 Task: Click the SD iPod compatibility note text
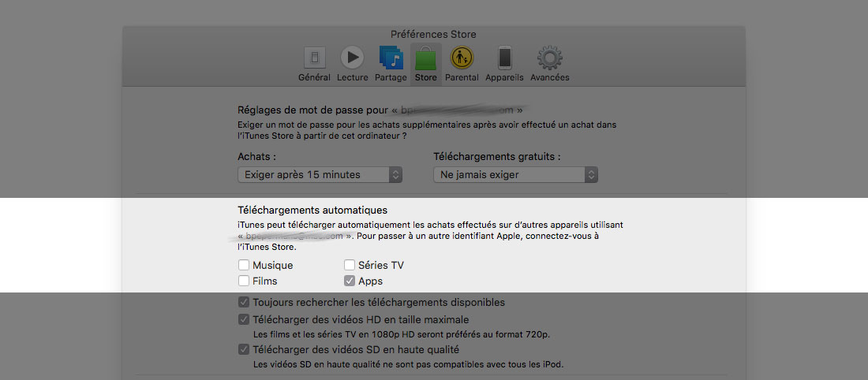point(408,364)
